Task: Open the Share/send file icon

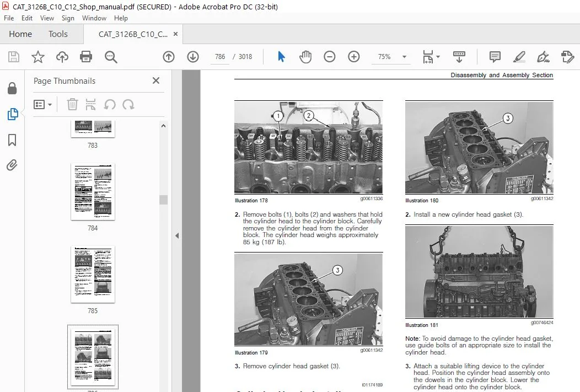Action: pos(567,57)
